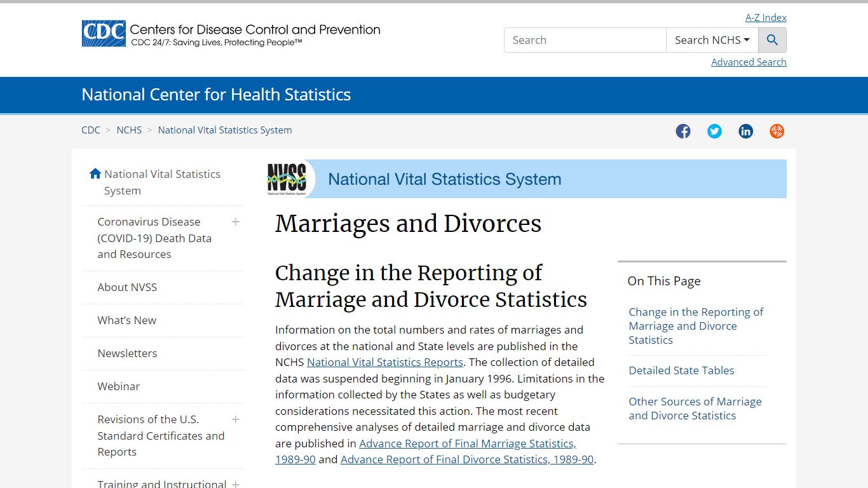Go to NCHS breadcrumb link
The height and width of the screenshot is (488, 868).
tap(129, 130)
